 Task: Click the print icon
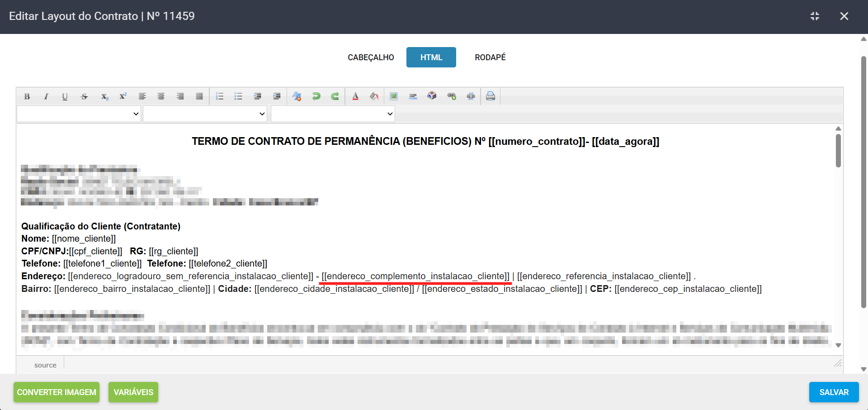pos(491,96)
